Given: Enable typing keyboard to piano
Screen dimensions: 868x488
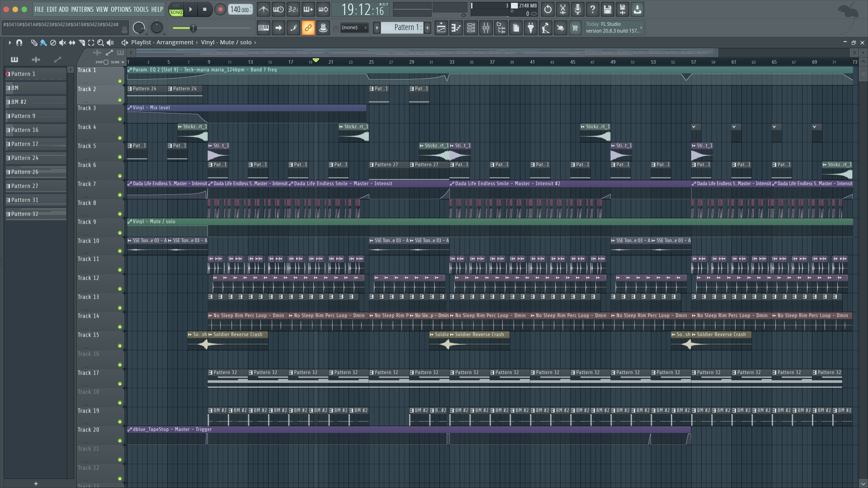Looking at the screenshot, I should (264, 28).
